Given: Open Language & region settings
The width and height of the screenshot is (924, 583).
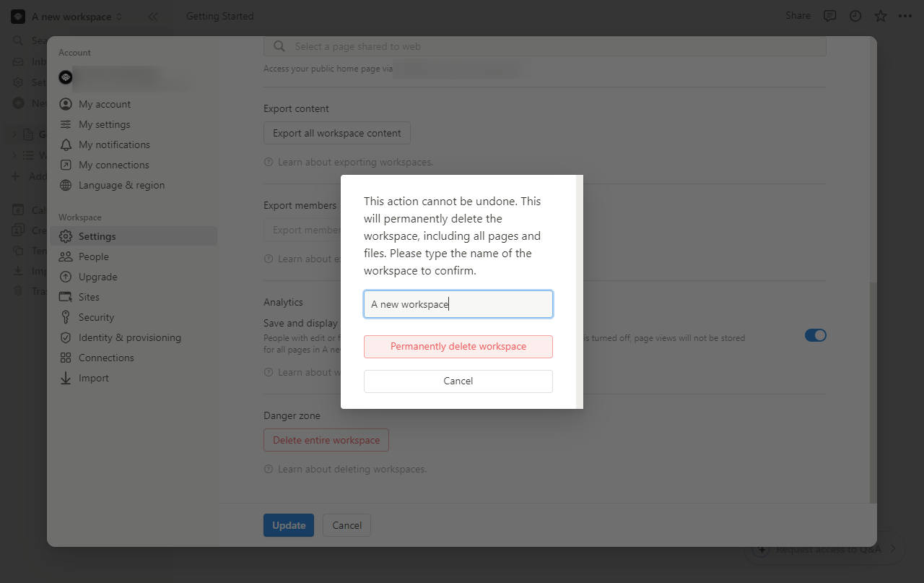Looking at the screenshot, I should 134,185.
